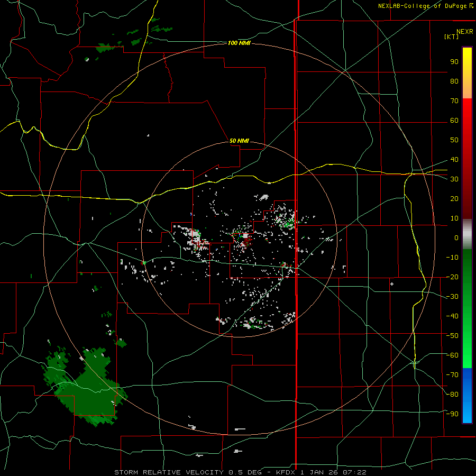The image size is (476, 476).
Task: Click the KFDX 1 JAN 26 07:22 timestamp
Action: [x=321, y=472]
